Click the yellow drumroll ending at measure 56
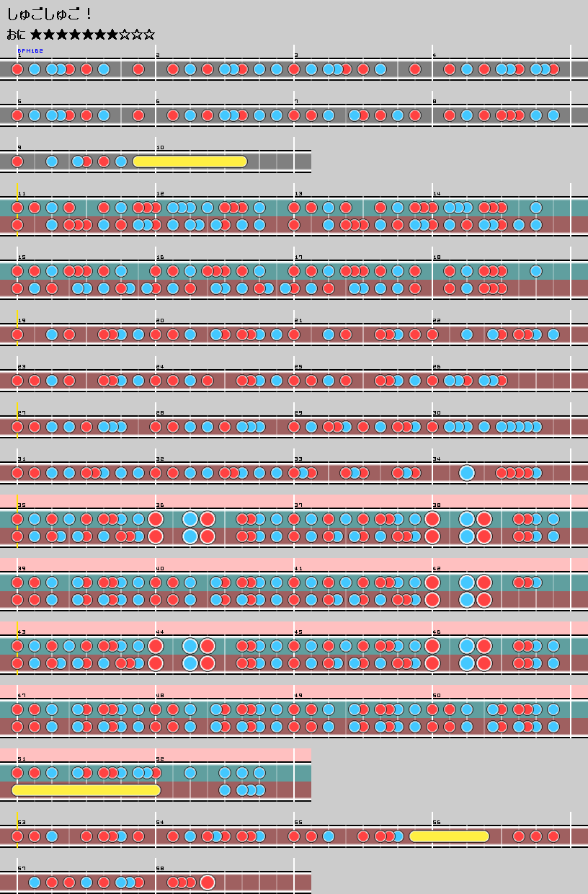588x894 pixels. click(x=449, y=836)
